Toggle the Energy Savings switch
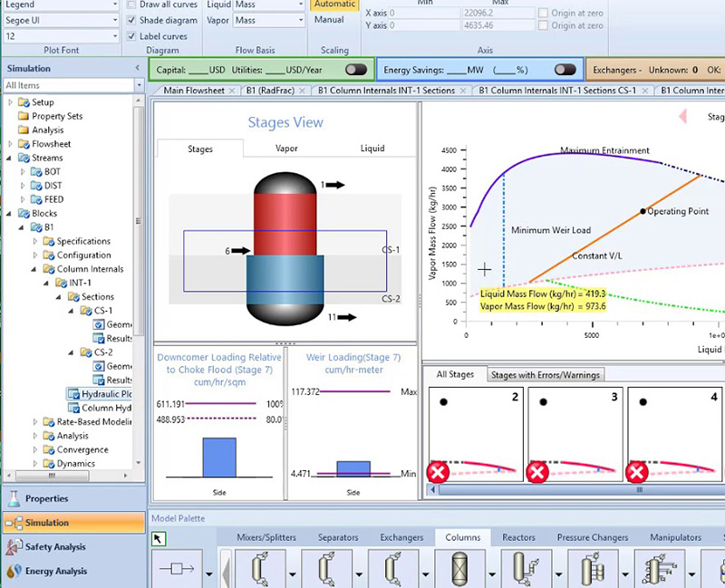The image size is (725, 588). 565,69
